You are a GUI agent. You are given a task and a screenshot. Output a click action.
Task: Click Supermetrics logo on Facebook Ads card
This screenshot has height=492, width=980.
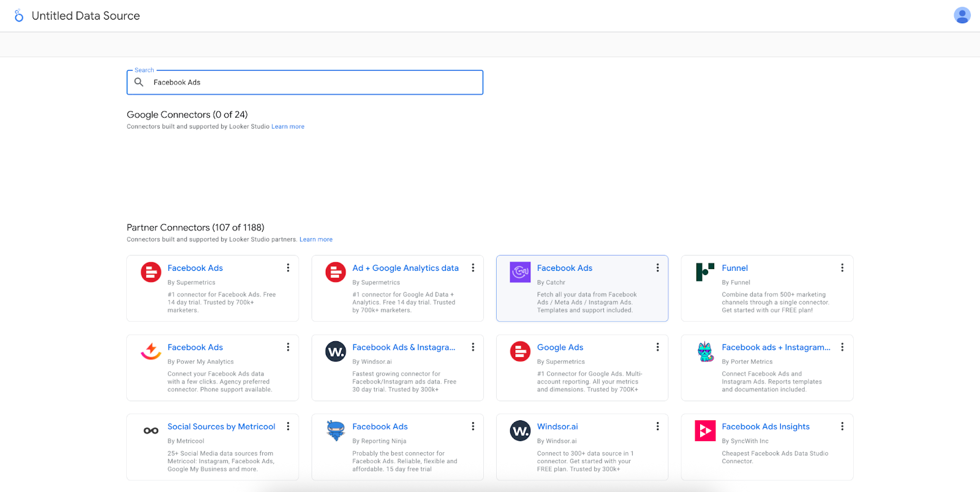[151, 272]
